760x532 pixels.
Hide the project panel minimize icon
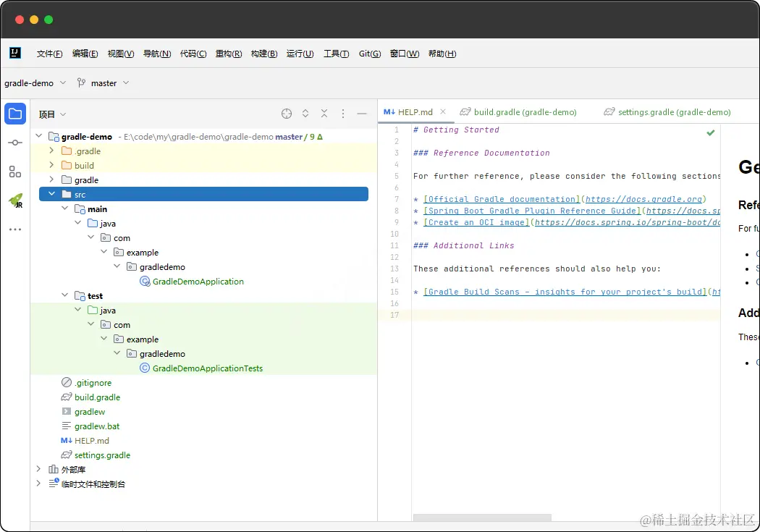point(362,114)
